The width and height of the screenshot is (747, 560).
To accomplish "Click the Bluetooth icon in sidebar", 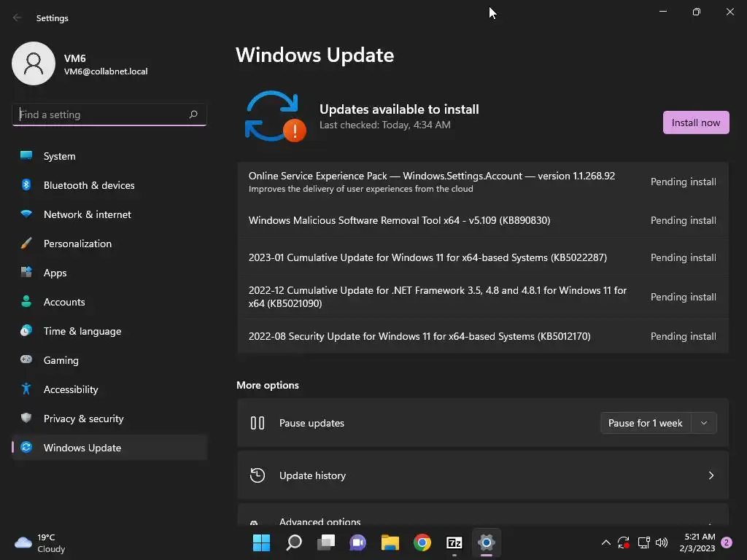I will (x=26, y=184).
